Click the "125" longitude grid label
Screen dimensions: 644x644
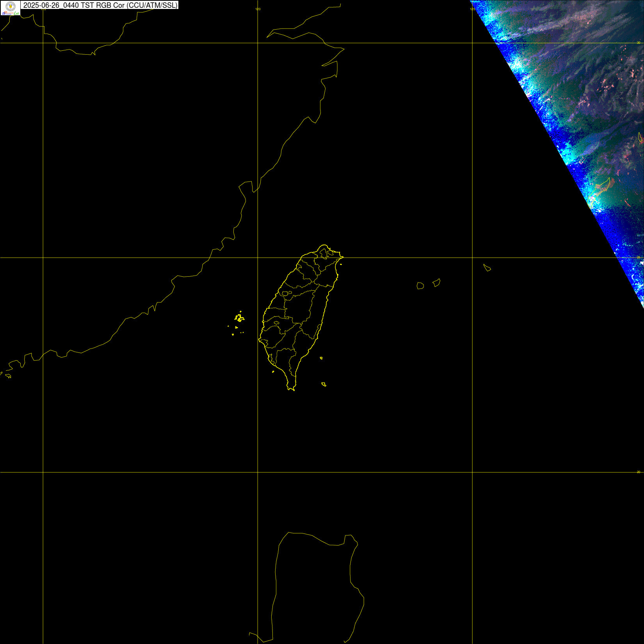(472, 9)
